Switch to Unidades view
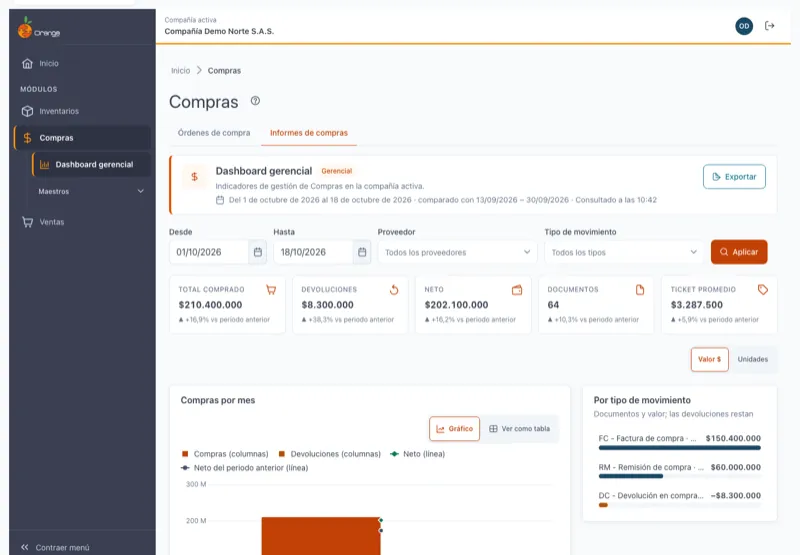 [x=753, y=360]
